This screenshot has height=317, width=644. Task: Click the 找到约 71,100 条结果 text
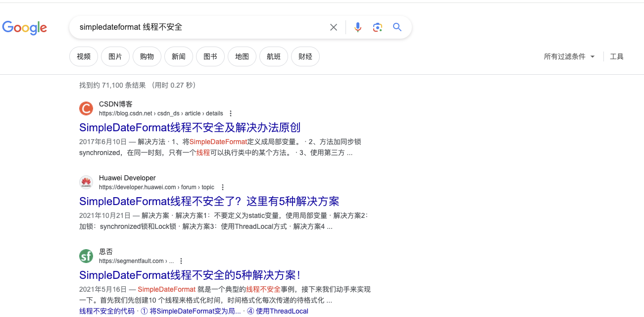click(x=112, y=85)
